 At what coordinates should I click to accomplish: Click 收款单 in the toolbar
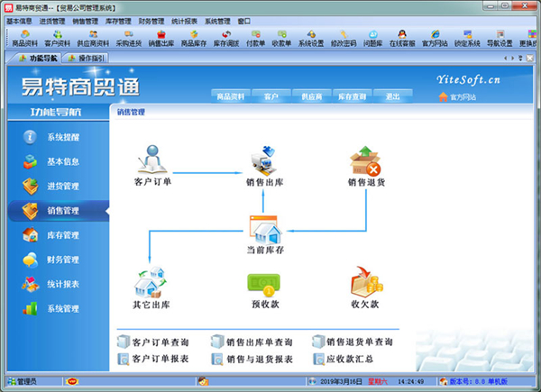(281, 38)
